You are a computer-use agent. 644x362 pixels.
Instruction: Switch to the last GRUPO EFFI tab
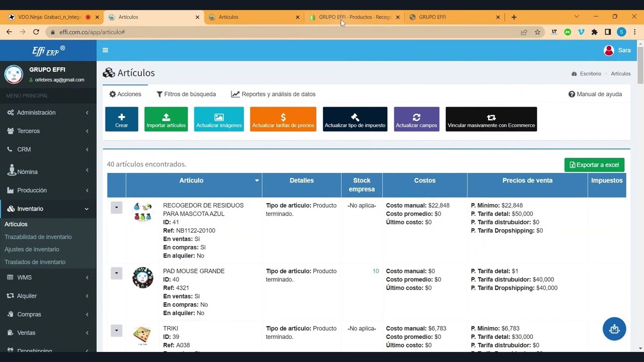click(x=454, y=17)
